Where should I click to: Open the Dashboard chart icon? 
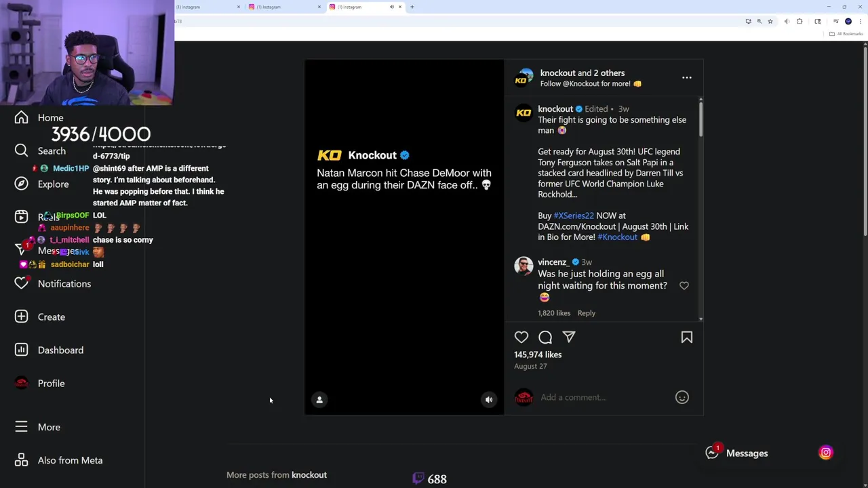[21, 350]
